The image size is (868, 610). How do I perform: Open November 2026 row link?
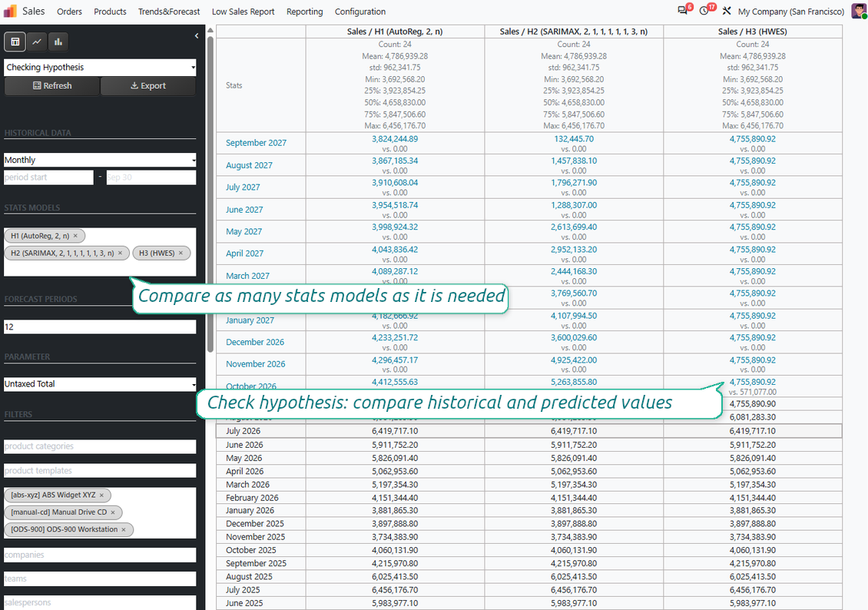(x=255, y=364)
